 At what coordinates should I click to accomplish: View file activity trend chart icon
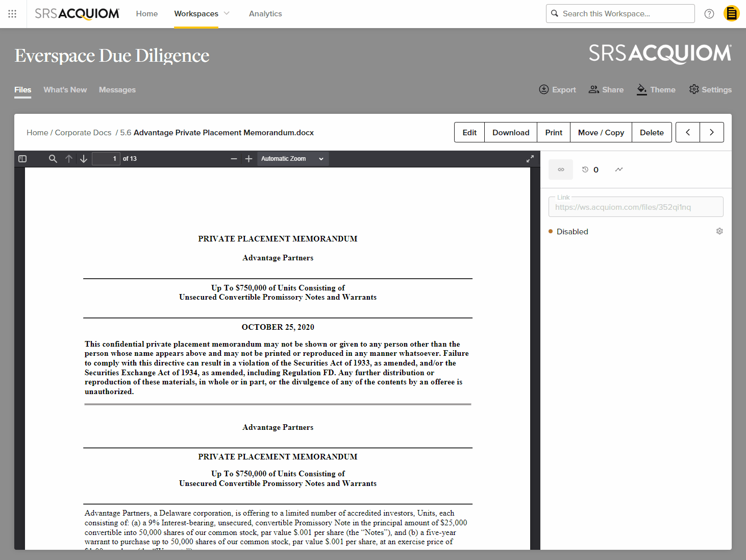pyautogui.click(x=619, y=169)
